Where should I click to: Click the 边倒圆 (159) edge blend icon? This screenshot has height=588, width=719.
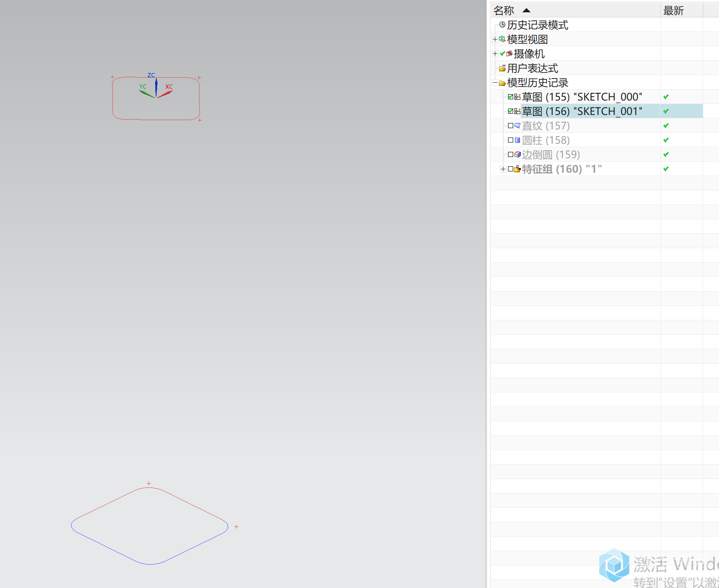pos(517,154)
